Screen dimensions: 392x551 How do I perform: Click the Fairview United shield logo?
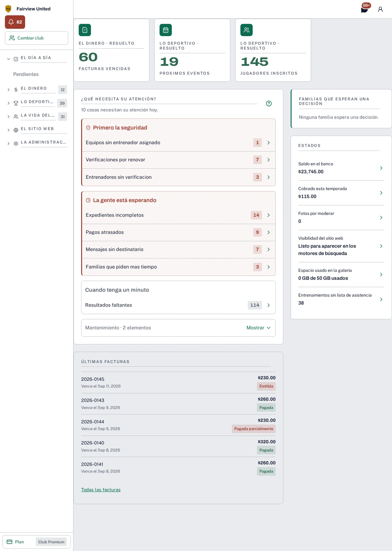(x=8, y=9)
